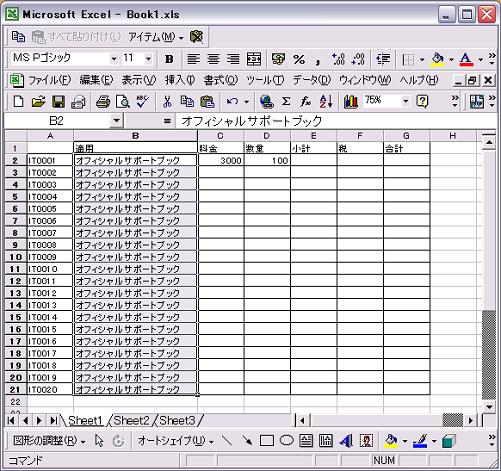Click the Merge and Center icon

[254, 59]
